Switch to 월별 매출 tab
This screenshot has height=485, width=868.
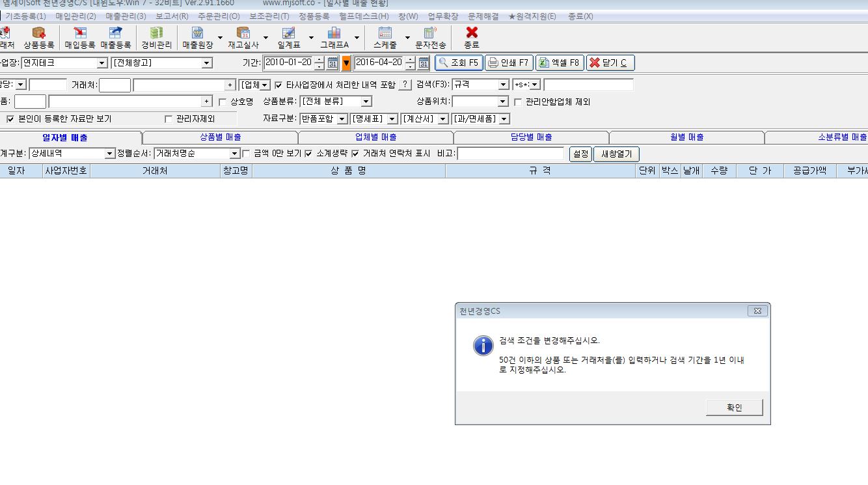point(687,137)
